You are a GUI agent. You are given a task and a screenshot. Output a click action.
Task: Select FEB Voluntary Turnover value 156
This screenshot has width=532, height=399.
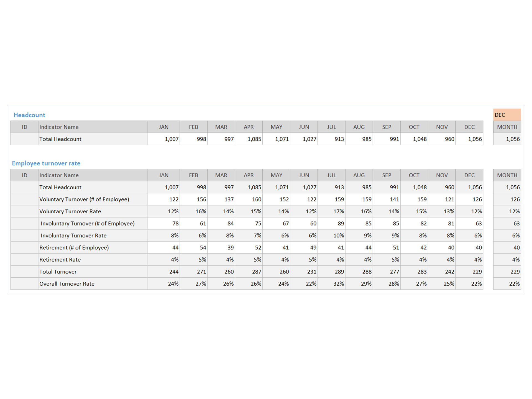click(194, 199)
